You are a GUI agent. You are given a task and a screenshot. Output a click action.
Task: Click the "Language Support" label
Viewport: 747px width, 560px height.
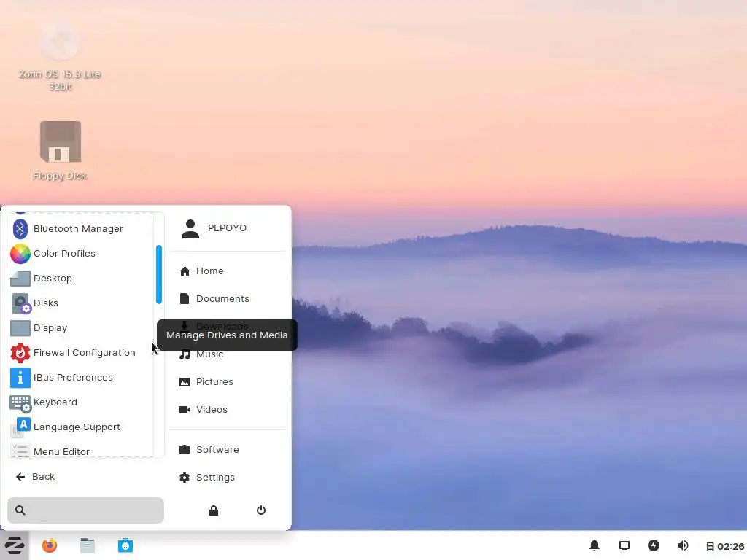point(77,427)
